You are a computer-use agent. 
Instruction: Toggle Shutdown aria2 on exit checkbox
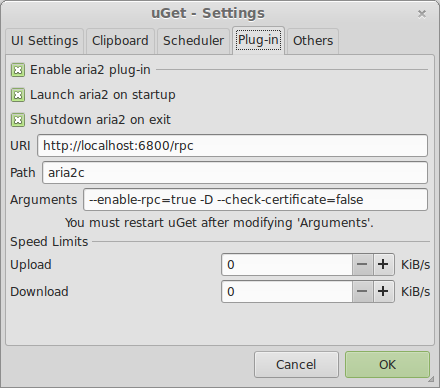(18, 120)
